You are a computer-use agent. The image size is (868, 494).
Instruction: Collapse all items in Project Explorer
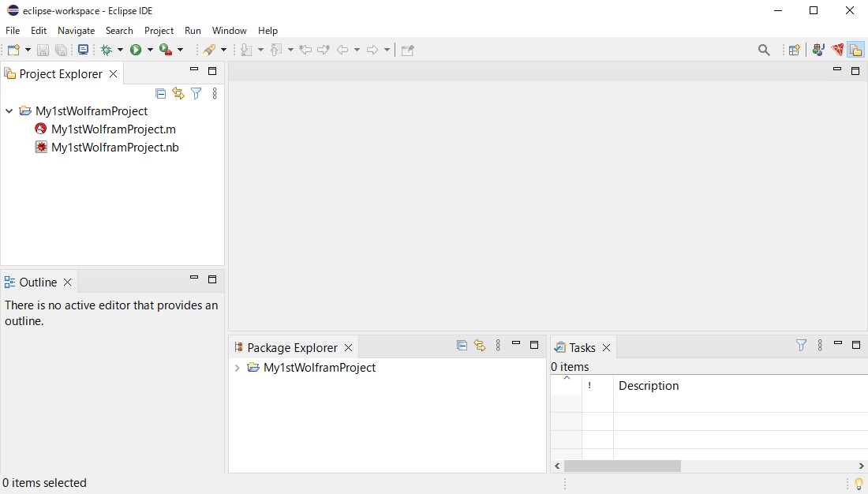[160, 93]
